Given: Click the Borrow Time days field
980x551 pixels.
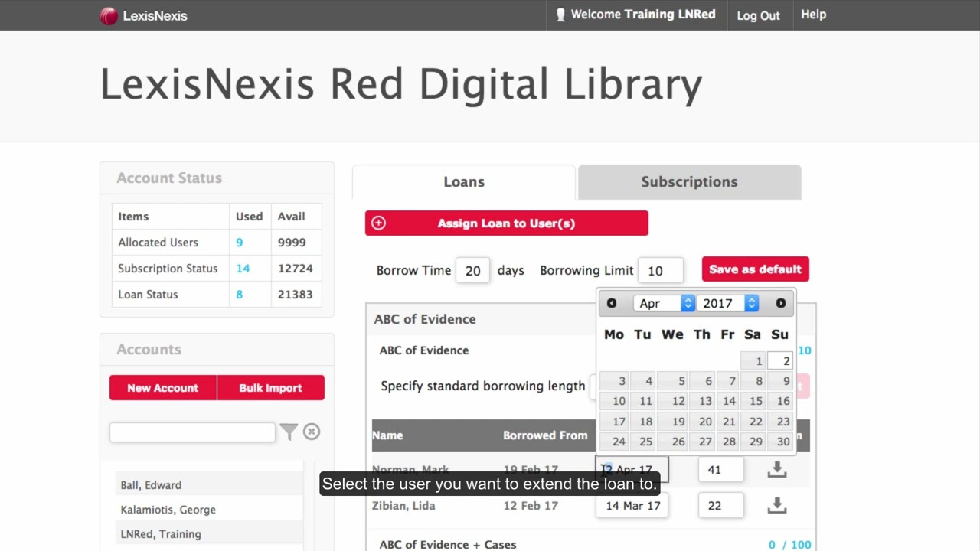Looking at the screenshot, I should (x=473, y=270).
